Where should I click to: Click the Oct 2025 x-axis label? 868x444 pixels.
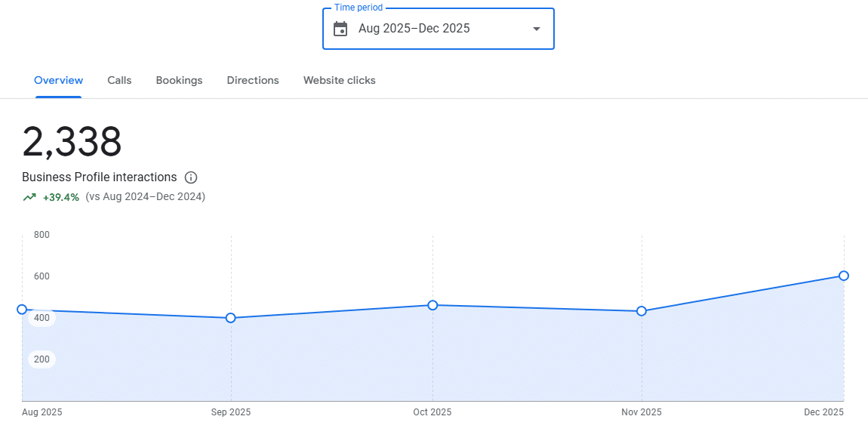point(432,412)
